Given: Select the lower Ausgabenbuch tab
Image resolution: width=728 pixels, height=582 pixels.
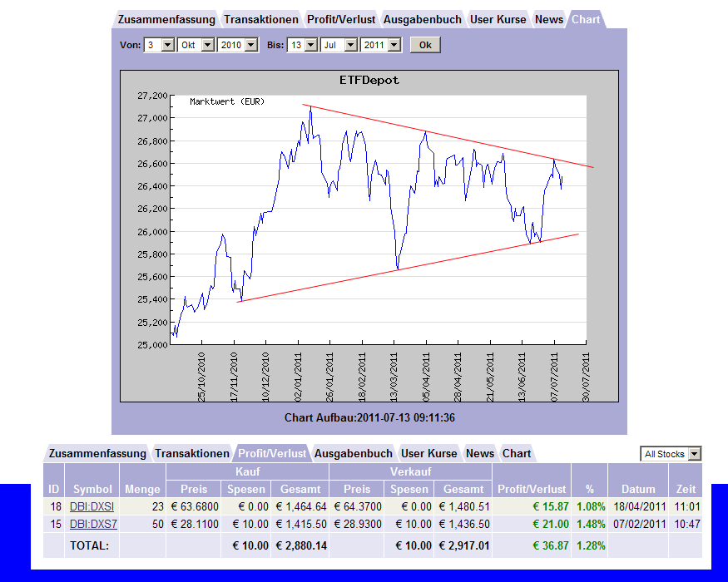Looking at the screenshot, I should click(x=354, y=453).
